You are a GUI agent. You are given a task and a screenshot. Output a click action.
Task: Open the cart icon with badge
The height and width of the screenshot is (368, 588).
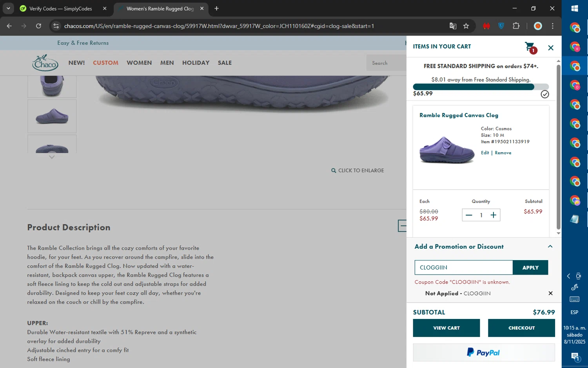pyautogui.click(x=530, y=47)
